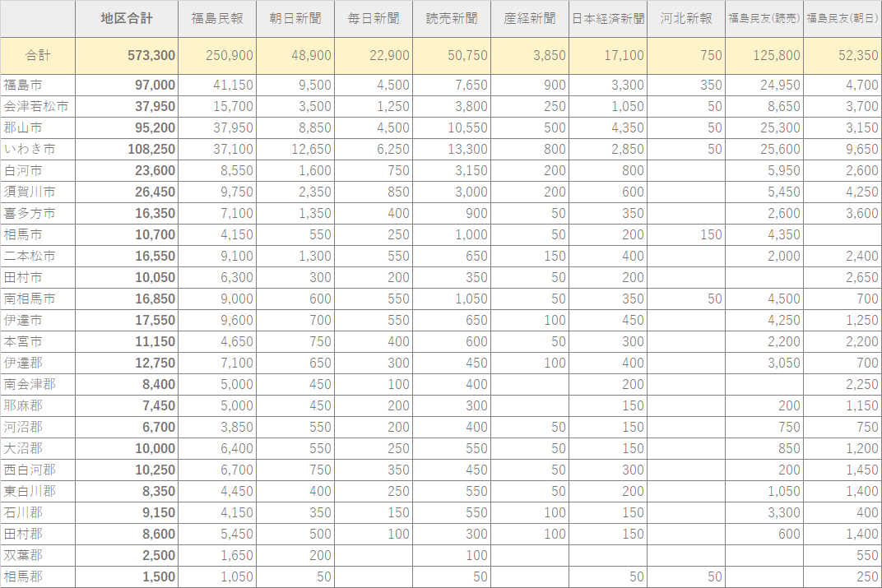The width and height of the screenshot is (882, 588).
Task: Click 朝日新聞 total 48,900 cell
Action: pos(295,56)
